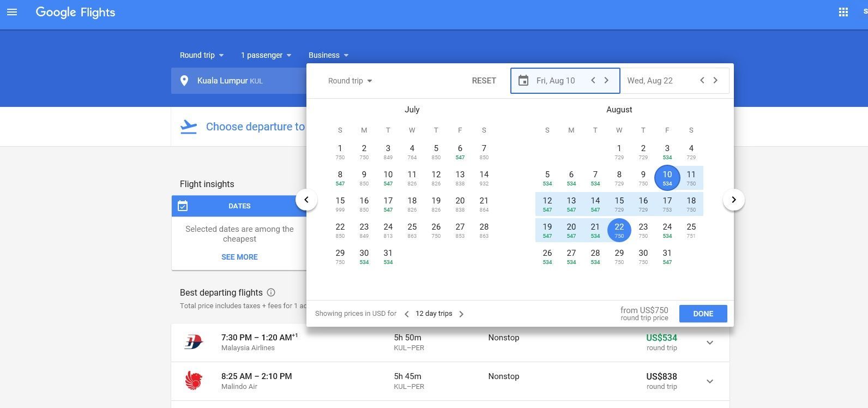Click info icon beside Best departing flights
Screen dimensions: 868x408
(x=271, y=293)
